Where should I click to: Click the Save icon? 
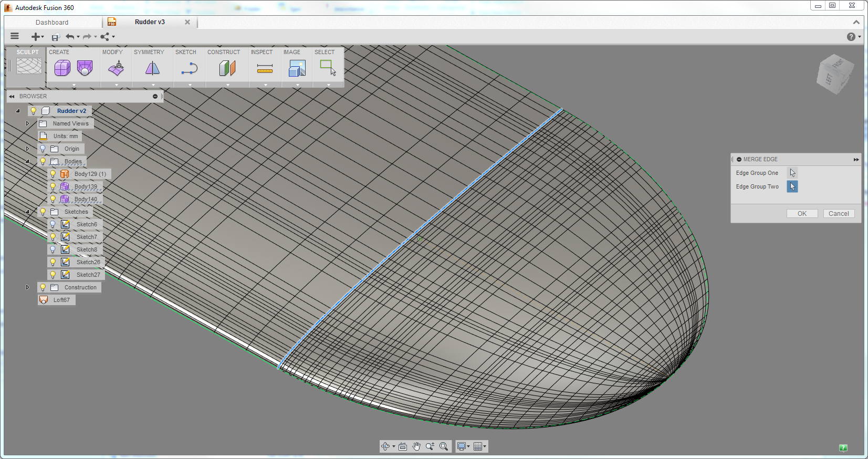pos(55,37)
